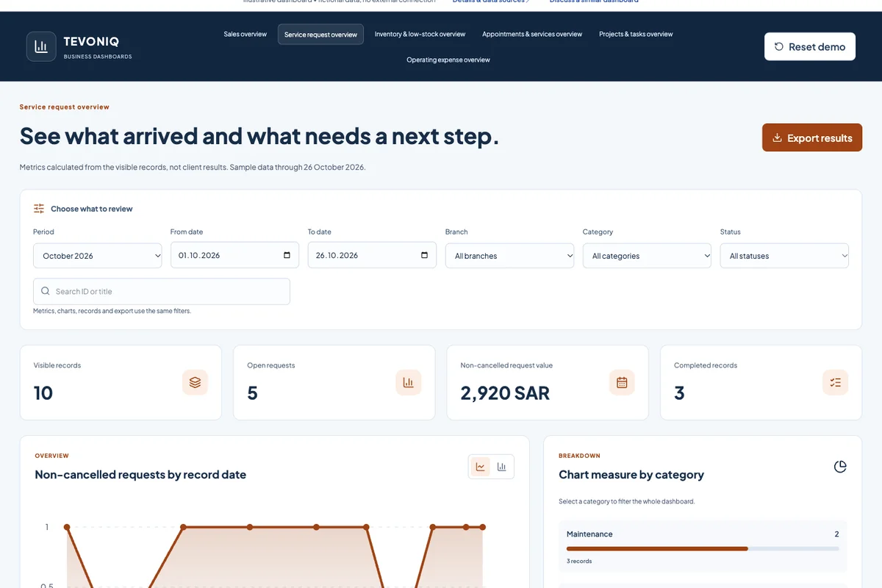Click the Export results button
The height and width of the screenshot is (588, 882).
pyautogui.click(x=812, y=137)
